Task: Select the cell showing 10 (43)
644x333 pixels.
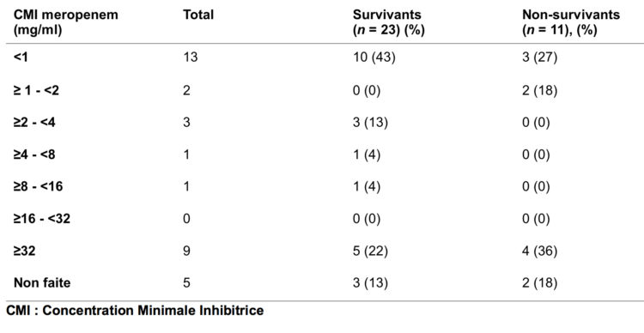Action: (x=374, y=58)
